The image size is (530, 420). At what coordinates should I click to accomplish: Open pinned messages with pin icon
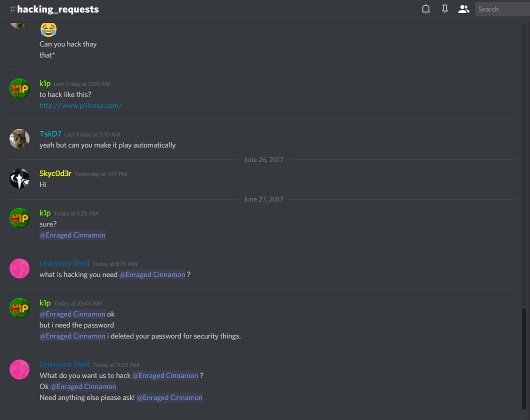pyautogui.click(x=444, y=9)
